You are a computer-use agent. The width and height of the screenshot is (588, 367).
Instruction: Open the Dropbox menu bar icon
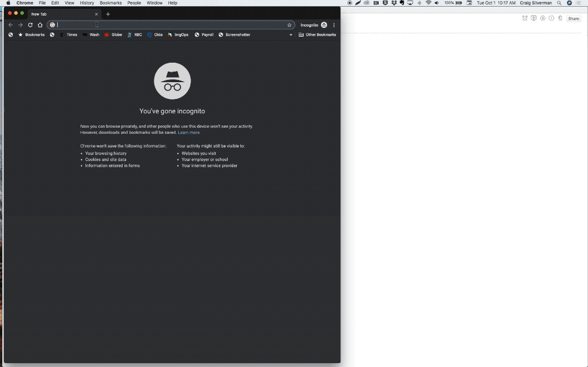pyautogui.click(x=394, y=3)
